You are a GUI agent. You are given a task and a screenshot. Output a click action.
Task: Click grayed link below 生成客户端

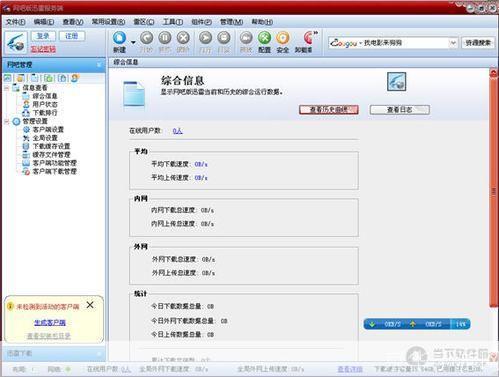coord(49,336)
